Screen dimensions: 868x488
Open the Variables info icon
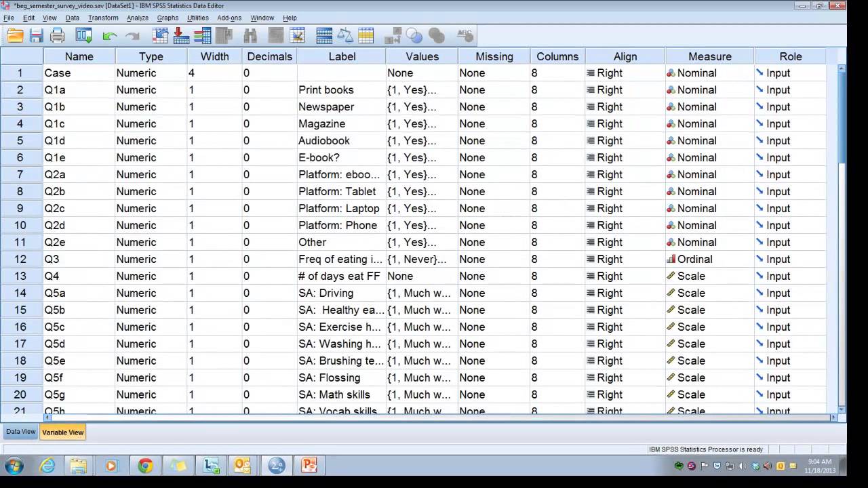[202, 36]
